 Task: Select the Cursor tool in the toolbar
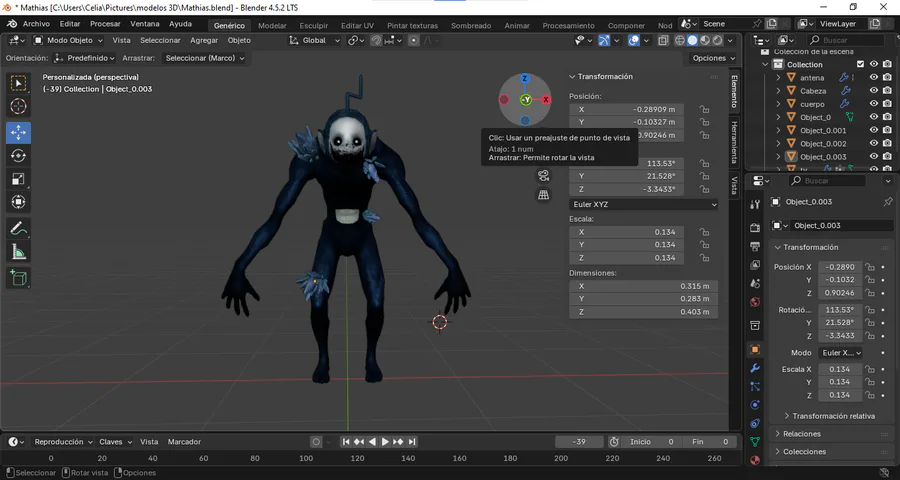pyautogui.click(x=19, y=106)
